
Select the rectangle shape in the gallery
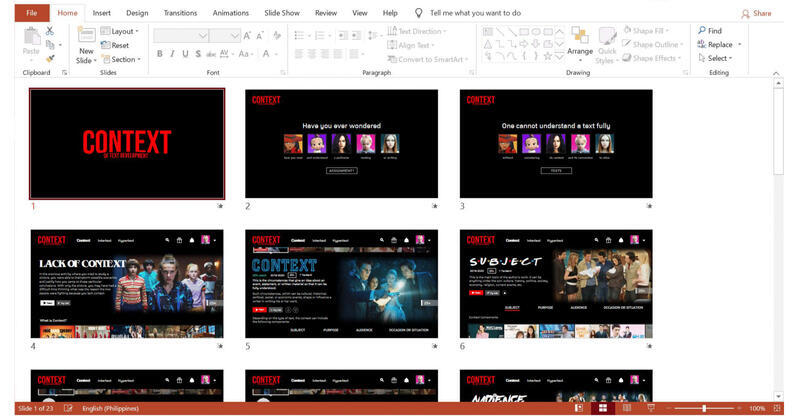(524, 32)
